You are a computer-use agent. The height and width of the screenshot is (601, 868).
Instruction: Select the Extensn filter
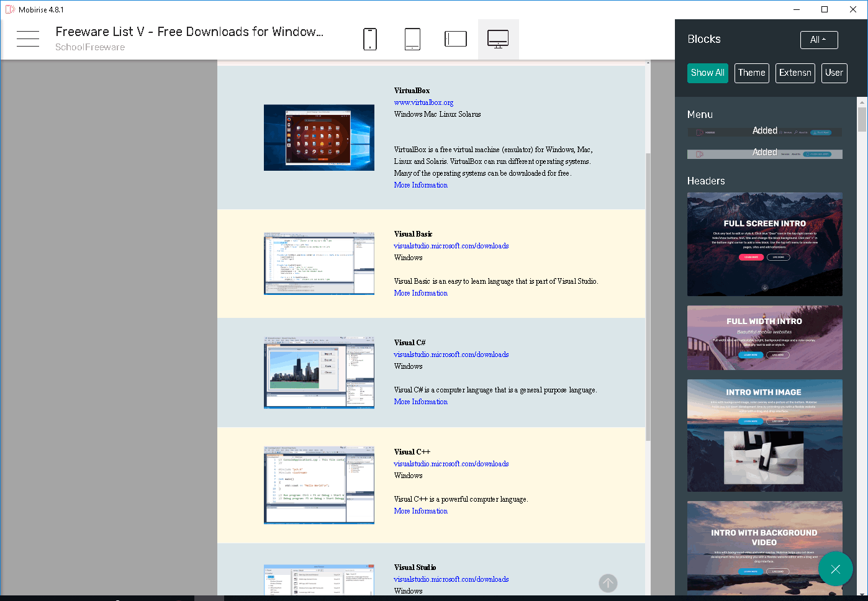(x=795, y=73)
